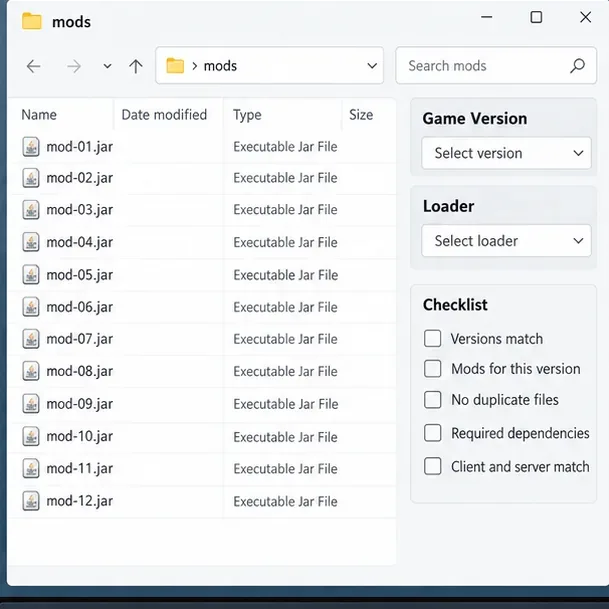
Task: Click the folder icon in address bar
Action: (175, 66)
